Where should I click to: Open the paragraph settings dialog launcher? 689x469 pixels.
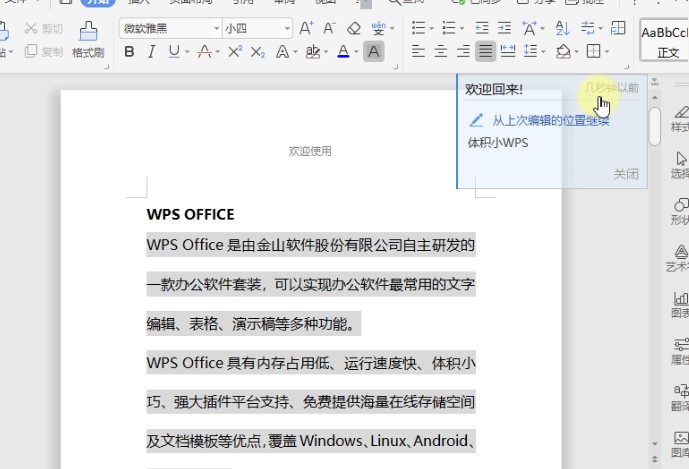click(627, 67)
